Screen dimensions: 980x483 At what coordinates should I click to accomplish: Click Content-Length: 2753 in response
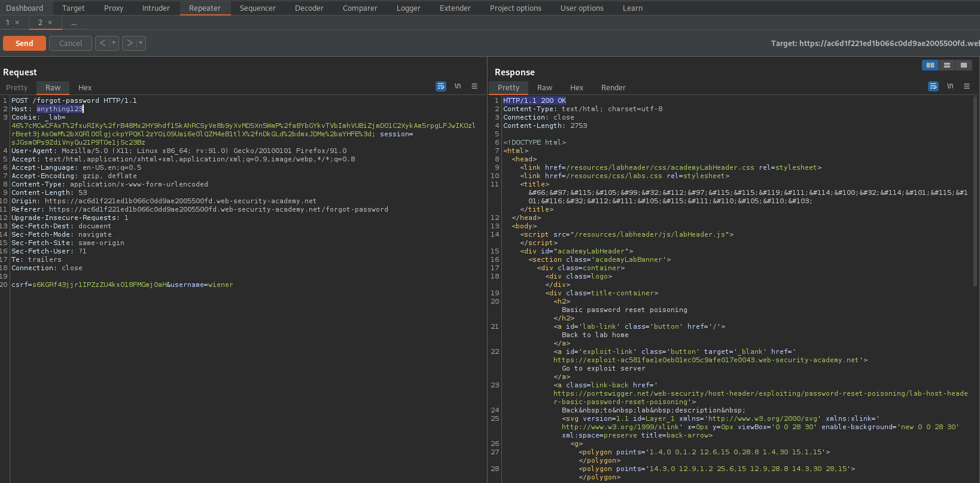coord(545,126)
